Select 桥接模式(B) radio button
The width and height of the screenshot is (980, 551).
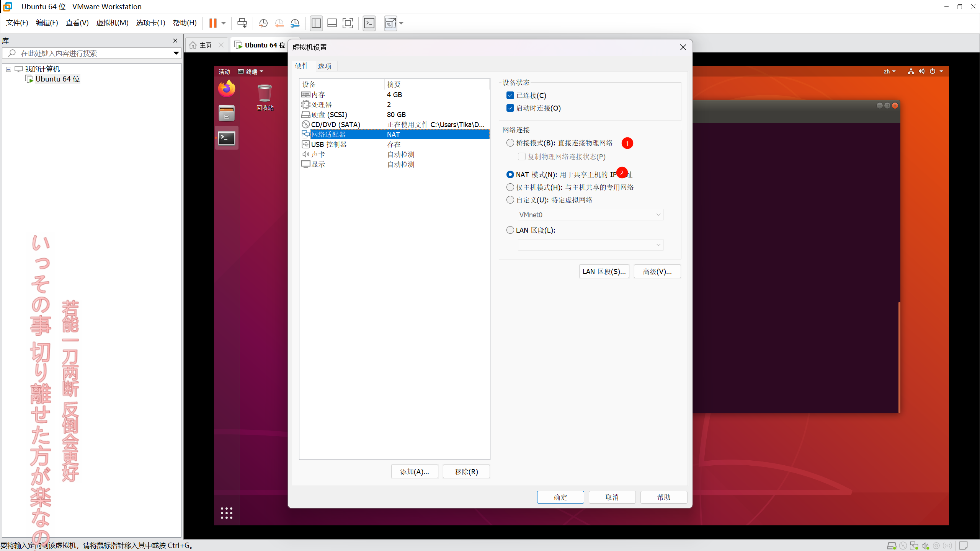(x=510, y=143)
